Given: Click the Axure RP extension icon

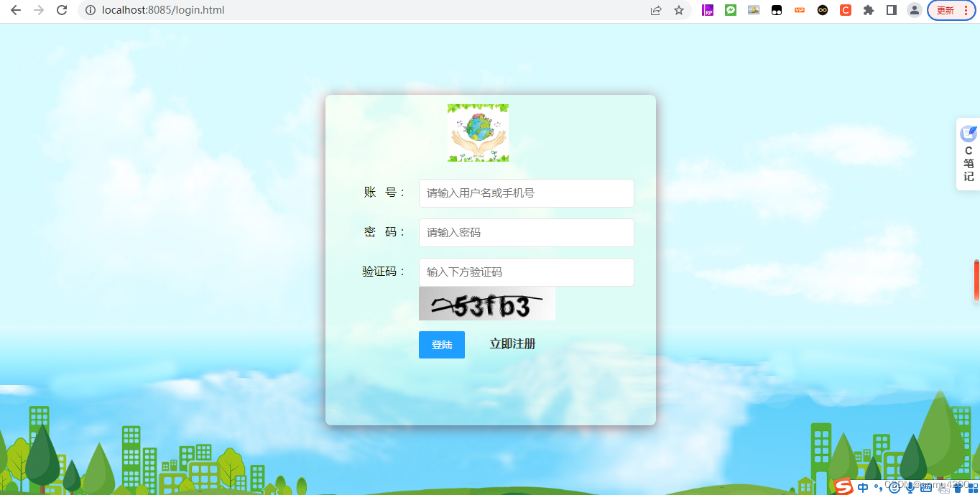Looking at the screenshot, I should point(708,10).
